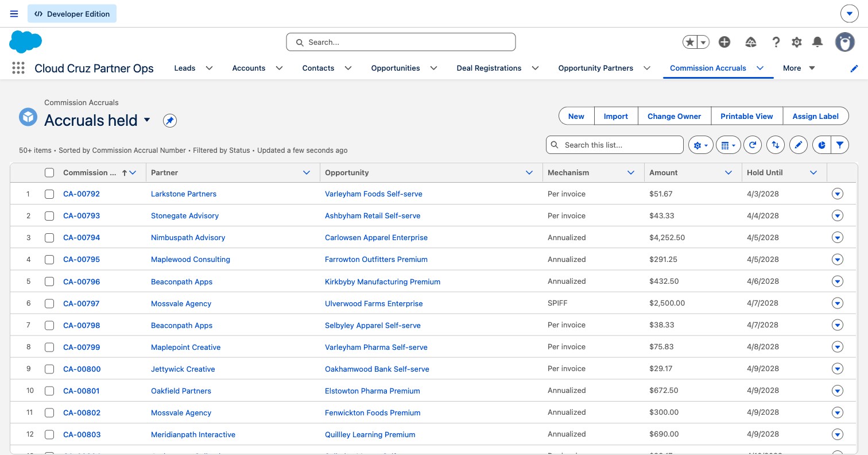Click the column sort arrows icon

pyautogui.click(x=775, y=145)
